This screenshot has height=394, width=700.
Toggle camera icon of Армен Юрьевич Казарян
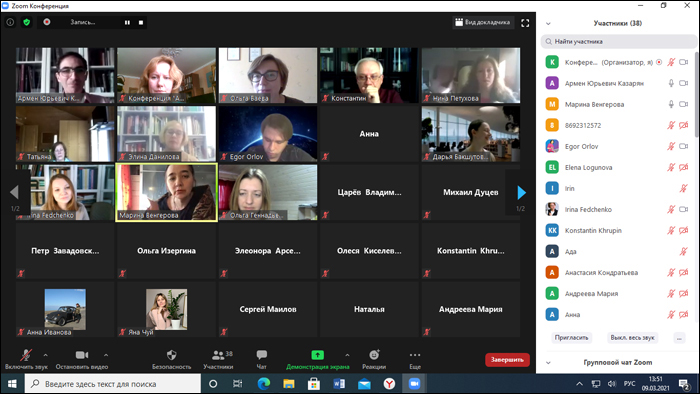683,83
